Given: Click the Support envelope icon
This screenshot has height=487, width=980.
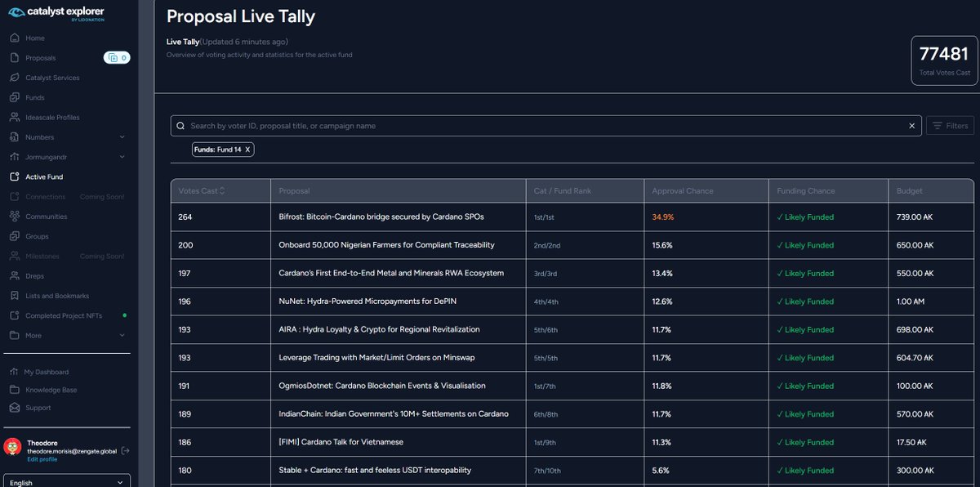Looking at the screenshot, I should pos(14,408).
